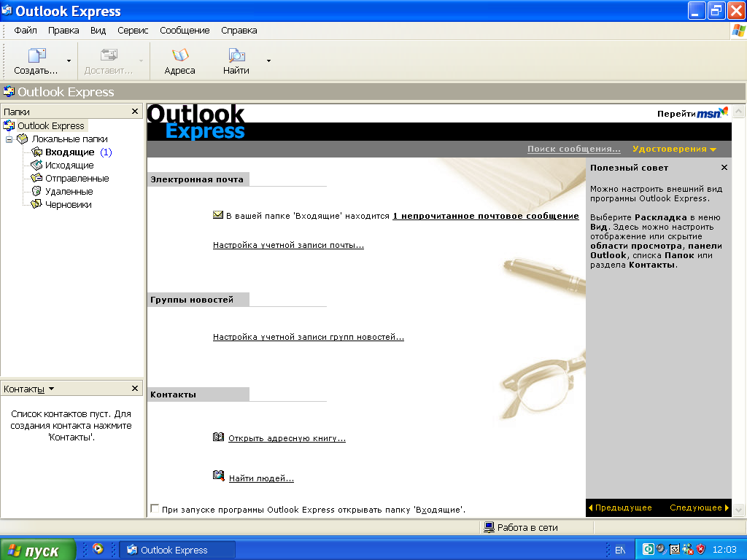Open the Файл menu
This screenshot has width=747, height=560.
pos(26,31)
